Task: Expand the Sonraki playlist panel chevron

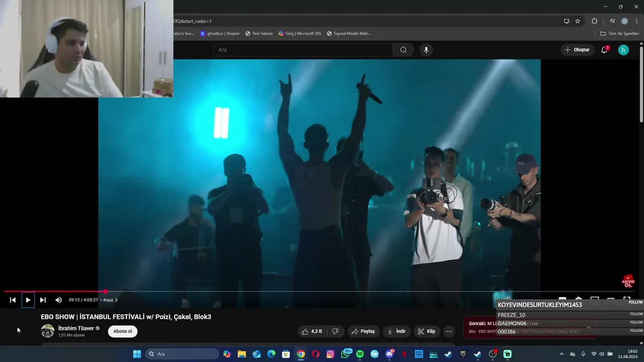Action: click(x=589, y=327)
